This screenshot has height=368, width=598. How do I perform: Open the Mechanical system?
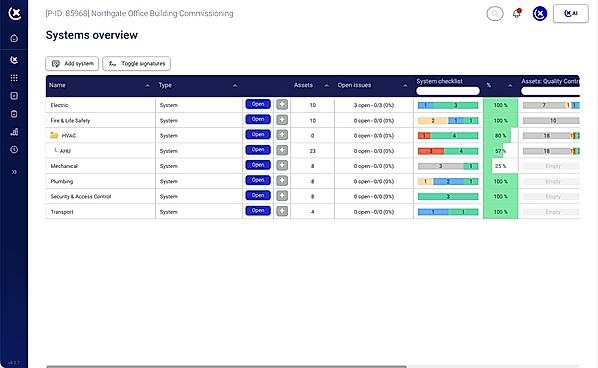click(x=258, y=165)
